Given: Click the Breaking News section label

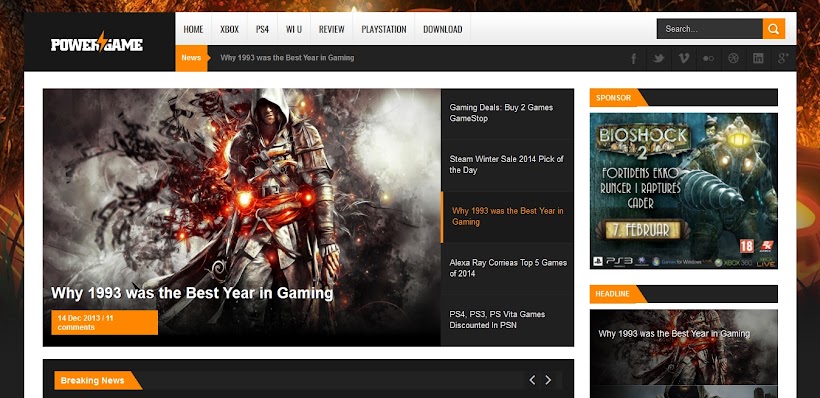Looking at the screenshot, I should [93, 380].
